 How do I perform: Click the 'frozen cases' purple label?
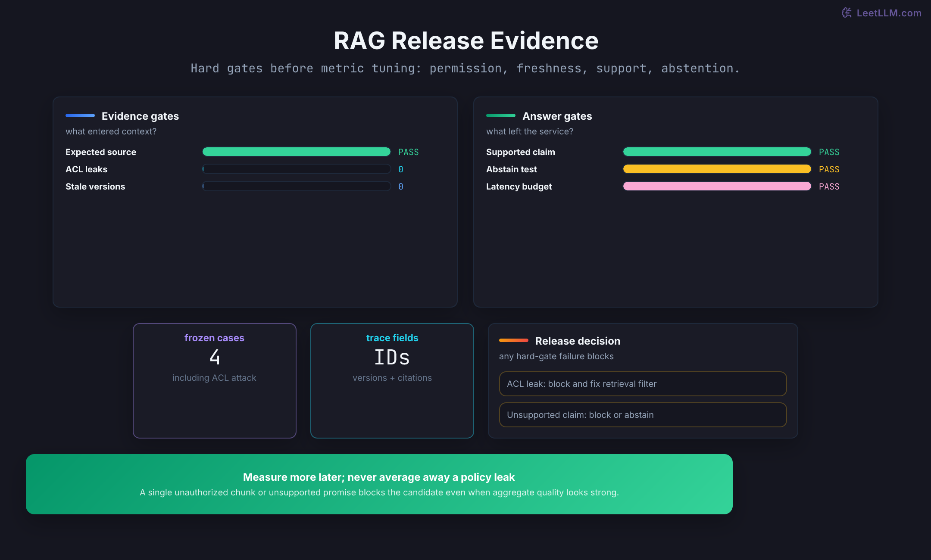click(x=214, y=338)
